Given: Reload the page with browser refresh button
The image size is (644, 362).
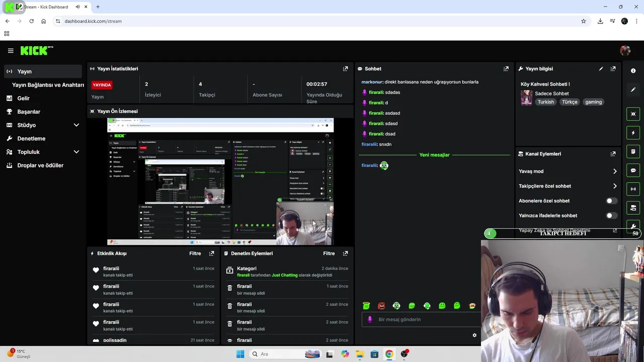Looking at the screenshot, I should coord(31,21).
